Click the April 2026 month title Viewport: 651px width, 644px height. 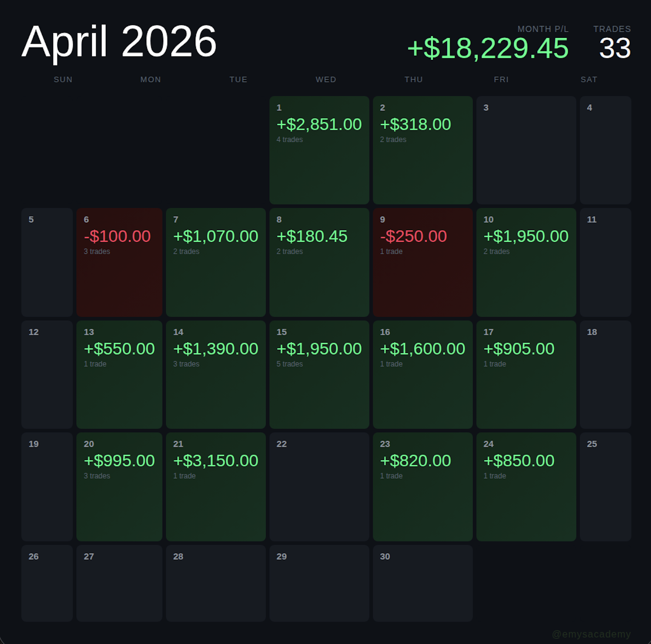(x=119, y=42)
